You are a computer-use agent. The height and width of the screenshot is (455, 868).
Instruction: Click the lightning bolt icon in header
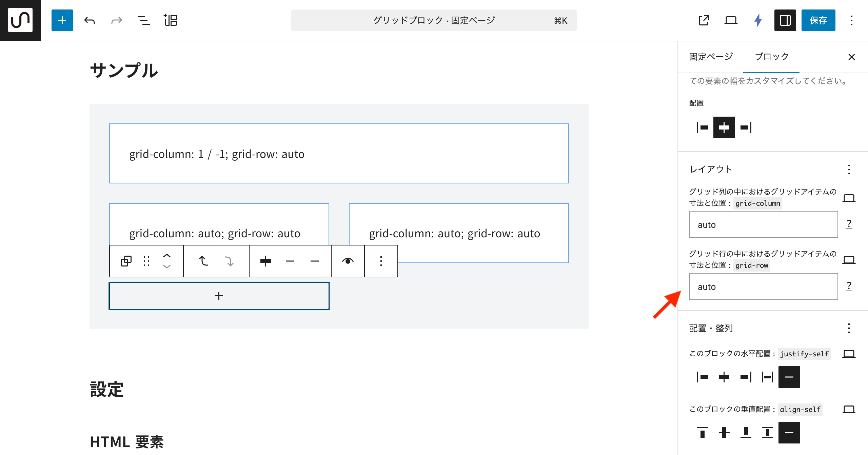[758, 20]
